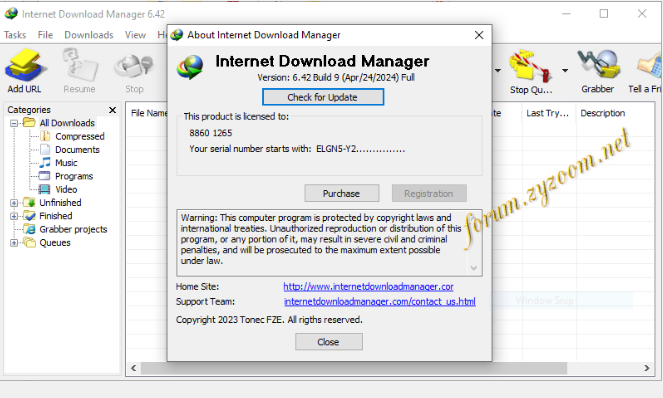Viewport: 663px width, 398px height.
Task: Collapse the All Downloads tree node
Action: tap(14, 123)
